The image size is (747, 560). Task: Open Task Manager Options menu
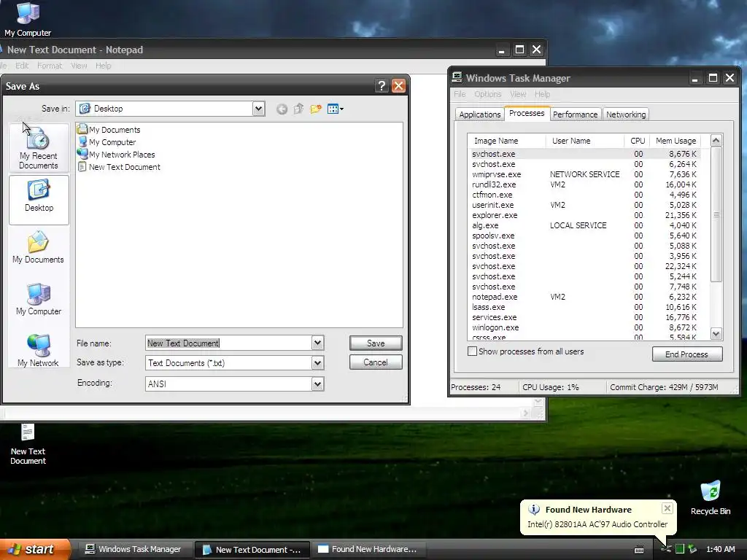click(487, 94)
